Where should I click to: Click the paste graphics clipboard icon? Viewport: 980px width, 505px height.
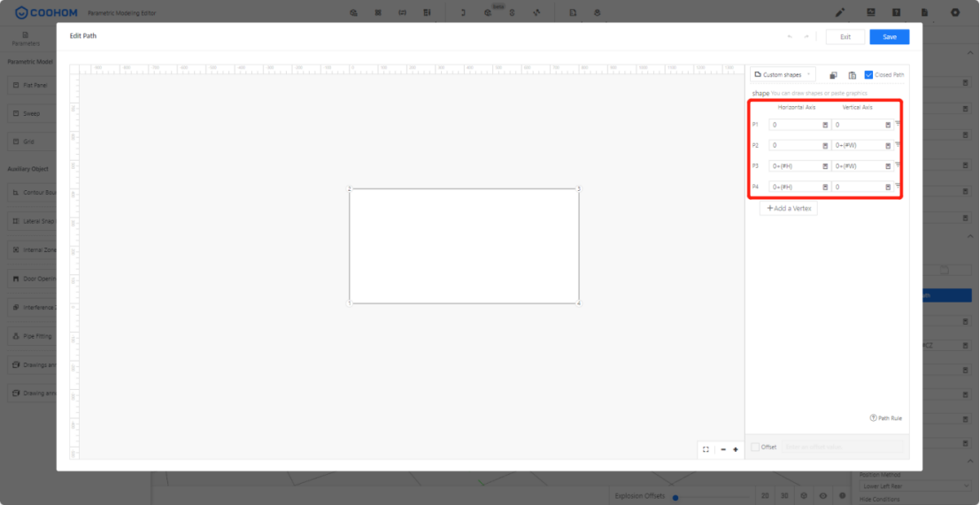click(852, 75)
